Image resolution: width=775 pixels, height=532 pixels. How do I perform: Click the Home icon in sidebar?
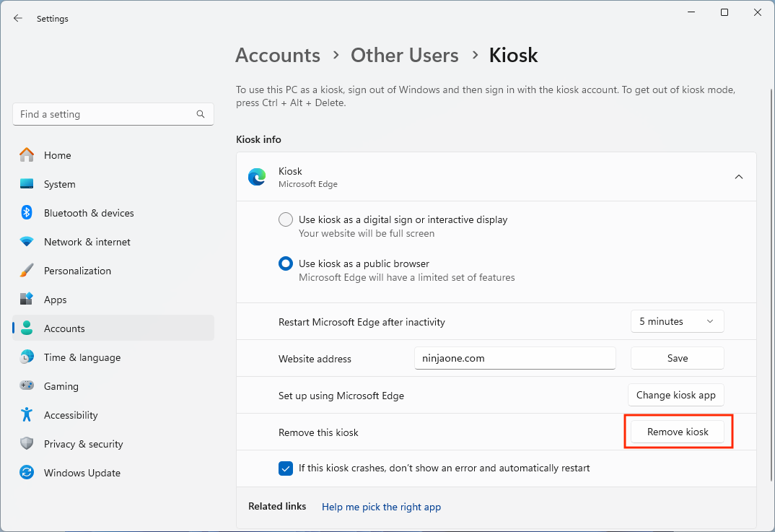tap(27, 155)
